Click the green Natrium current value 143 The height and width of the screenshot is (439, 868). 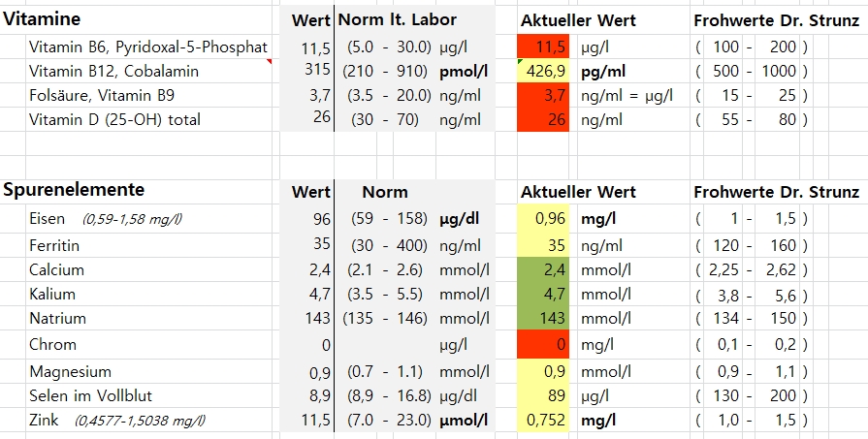tap(547, 318)
